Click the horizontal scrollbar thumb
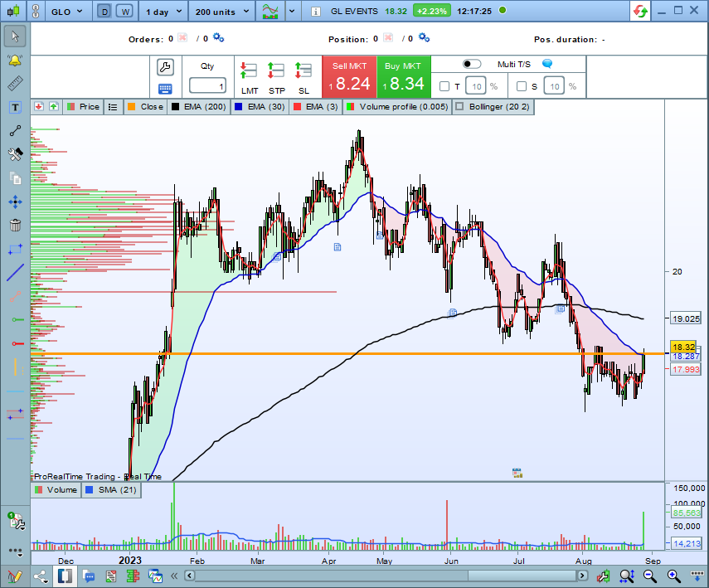 tap(522, 576)
